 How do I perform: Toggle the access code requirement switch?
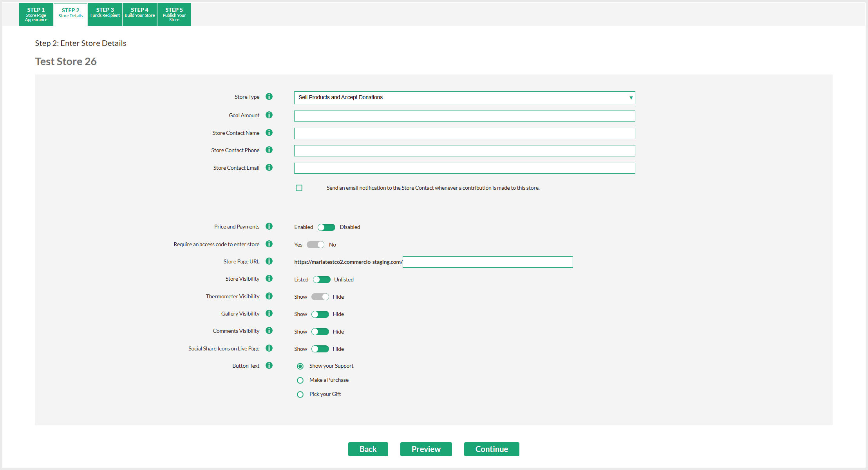(x=315, y=245)
